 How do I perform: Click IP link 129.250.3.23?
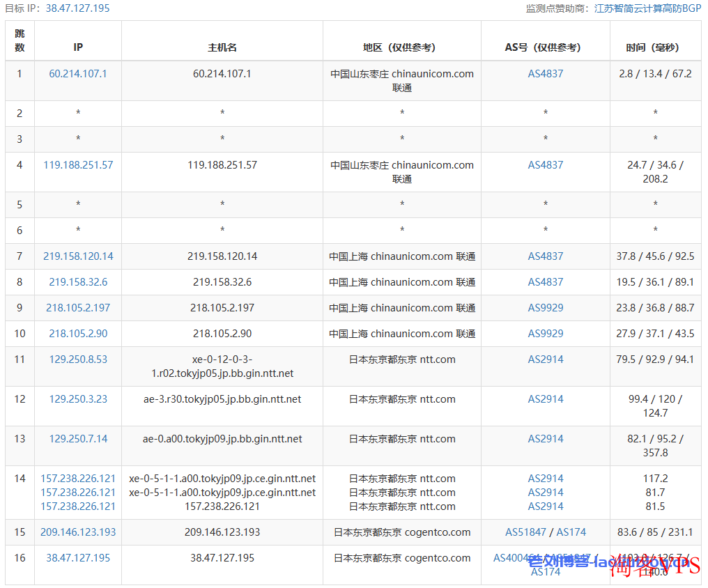(x=78, y=399)
